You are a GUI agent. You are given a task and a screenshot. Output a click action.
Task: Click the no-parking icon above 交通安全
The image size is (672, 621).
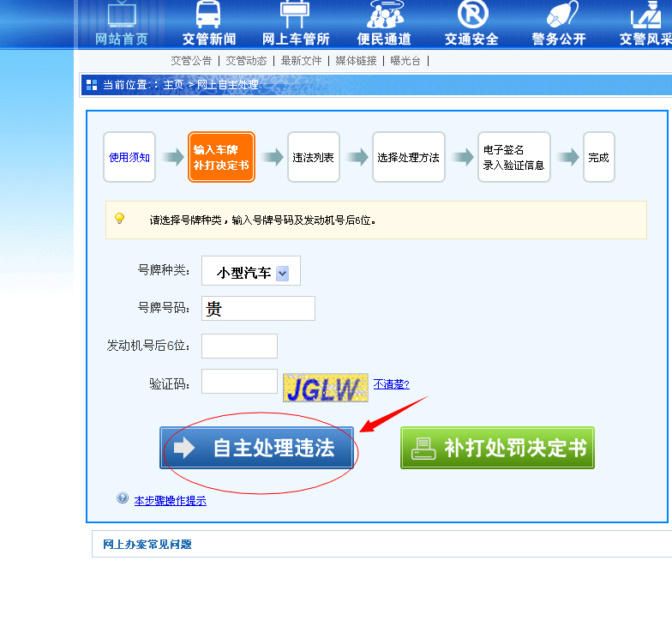pos(473,14)
